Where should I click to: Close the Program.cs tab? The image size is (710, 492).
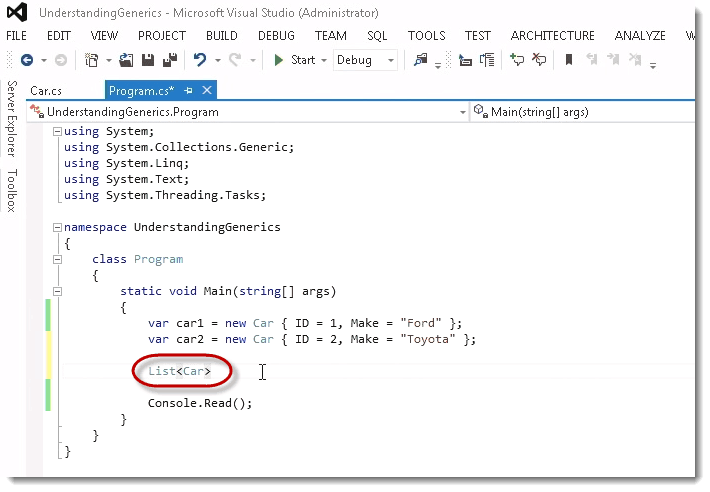click(207, 91)
